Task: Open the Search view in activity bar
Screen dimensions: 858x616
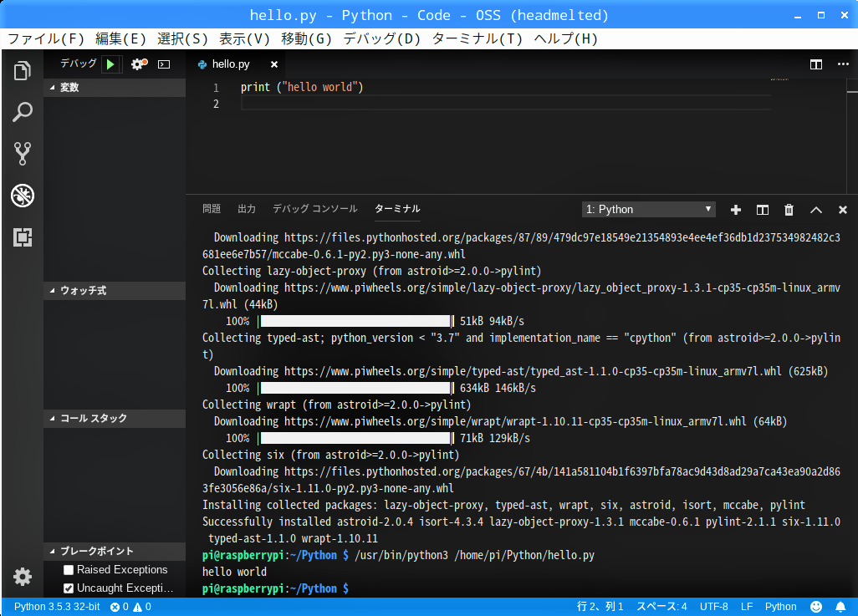Action: 23,112
